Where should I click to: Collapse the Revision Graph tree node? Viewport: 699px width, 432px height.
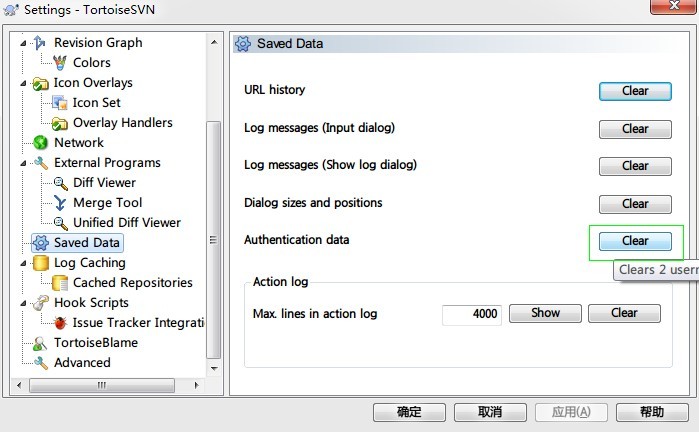23,43
